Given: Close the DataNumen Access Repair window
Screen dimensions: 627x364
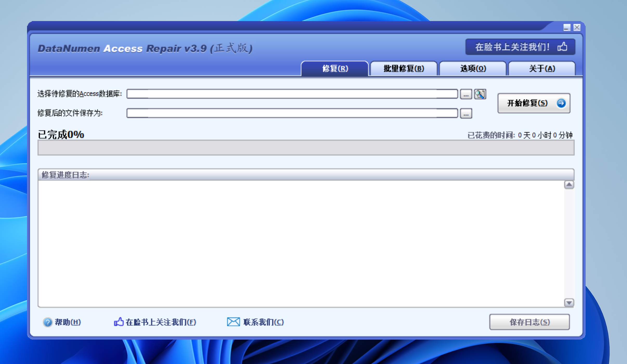Looking at the screenshot, I should tap(577, 28).
